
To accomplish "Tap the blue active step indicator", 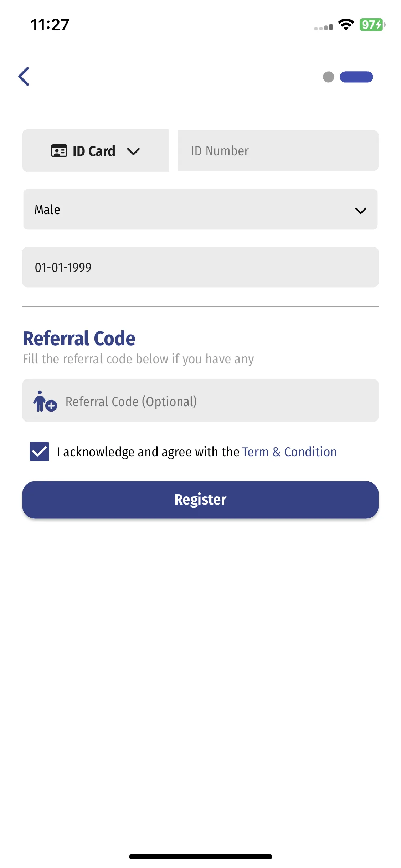I will [356, 77].
